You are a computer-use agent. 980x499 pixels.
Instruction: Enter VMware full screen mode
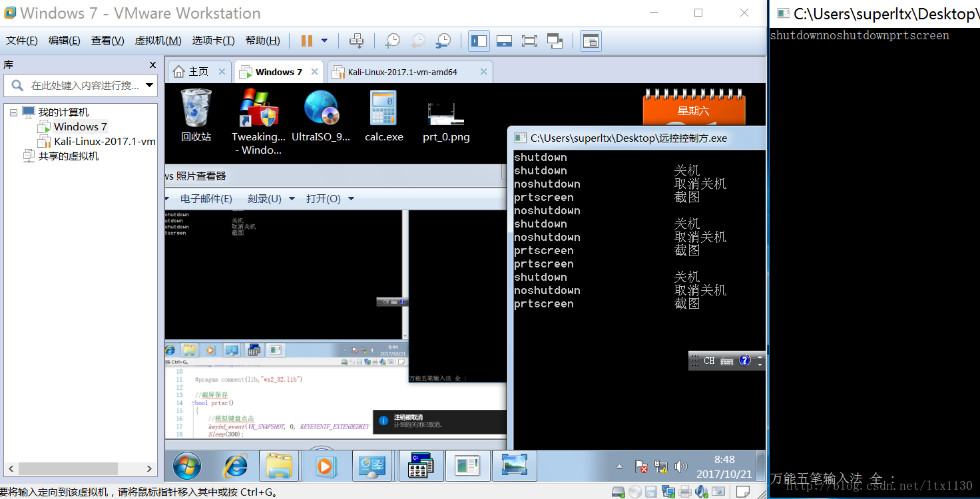(529, 41)
